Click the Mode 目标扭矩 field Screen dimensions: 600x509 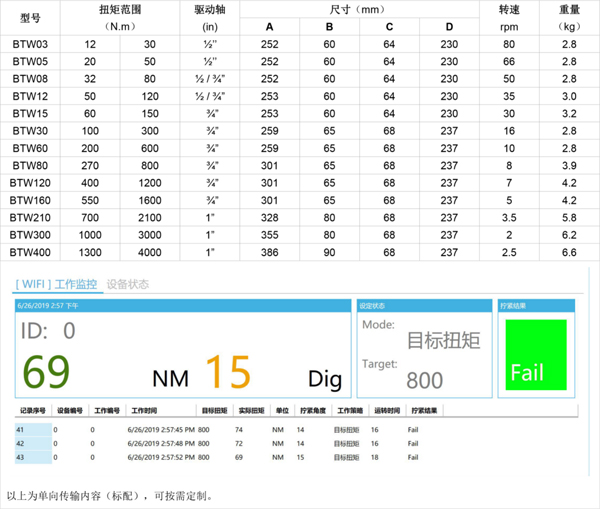click(443, 340)
